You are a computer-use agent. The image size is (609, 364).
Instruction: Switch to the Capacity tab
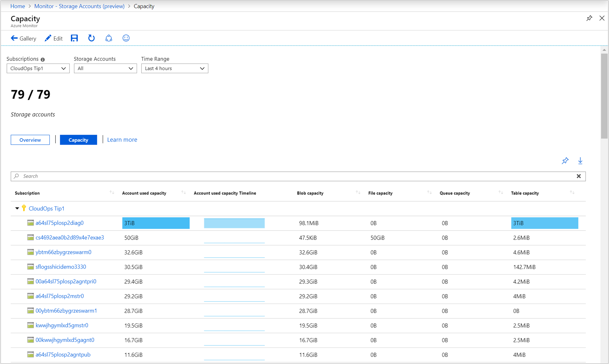pos(78,140)
